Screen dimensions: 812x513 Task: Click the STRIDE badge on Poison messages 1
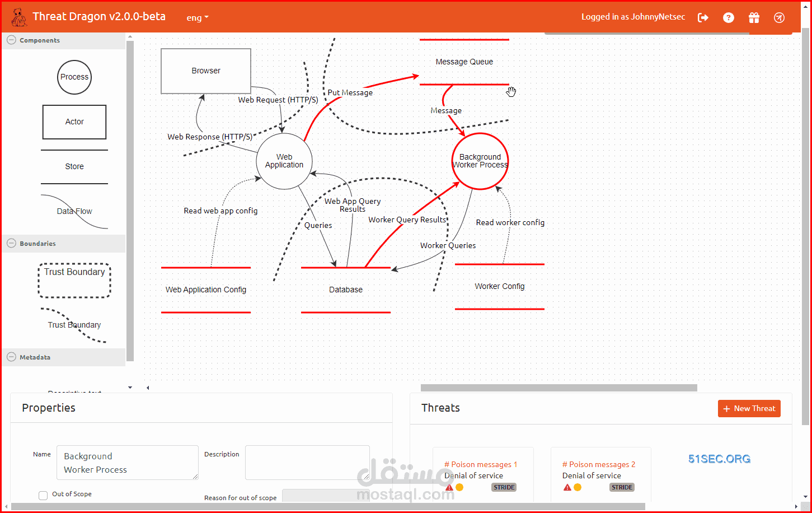pos(504,488)
